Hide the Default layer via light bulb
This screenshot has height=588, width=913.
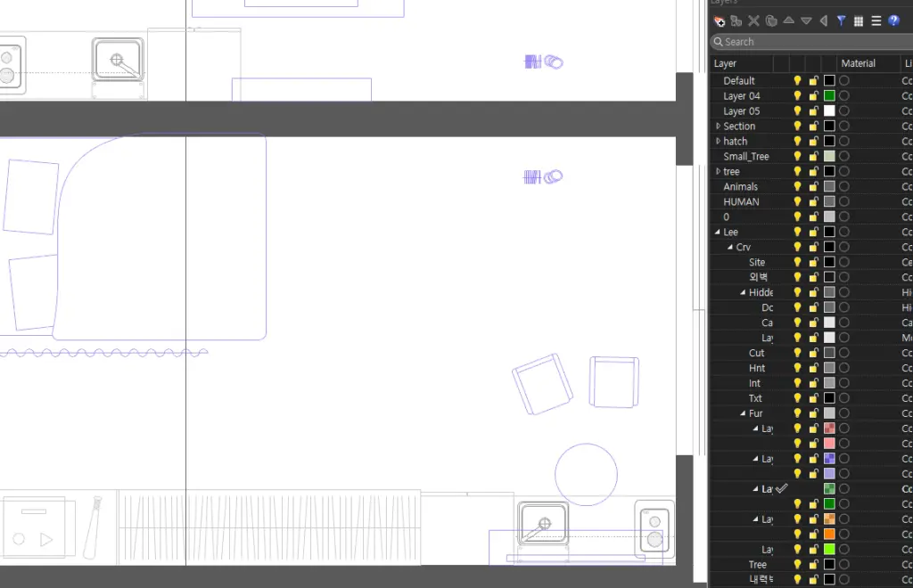click(798, 81)
